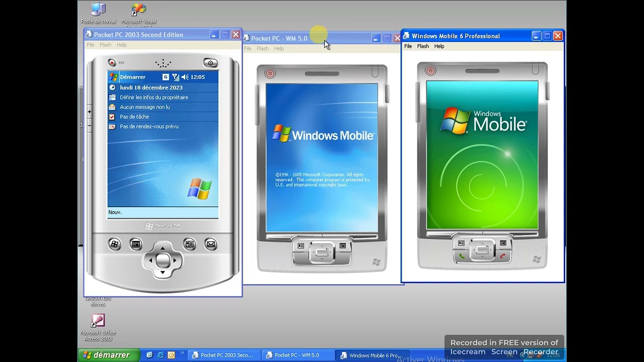This screenshot has height=362, width=644.
Task: Tap the G connectivity icon on Pocket PC 2003
Action: point(166,77)
